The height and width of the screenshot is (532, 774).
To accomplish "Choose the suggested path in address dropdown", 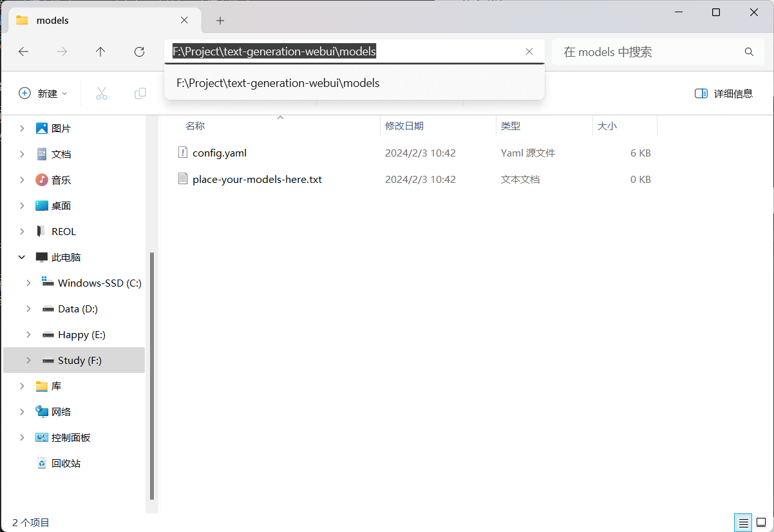I will pyautogui.click(x=278, y=83).
